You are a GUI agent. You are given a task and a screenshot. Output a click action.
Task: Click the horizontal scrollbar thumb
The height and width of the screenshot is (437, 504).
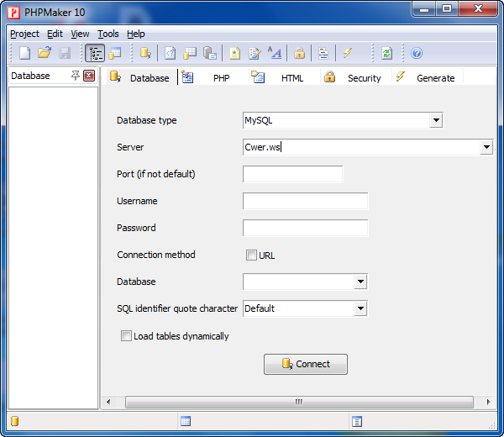coord(298,402)
